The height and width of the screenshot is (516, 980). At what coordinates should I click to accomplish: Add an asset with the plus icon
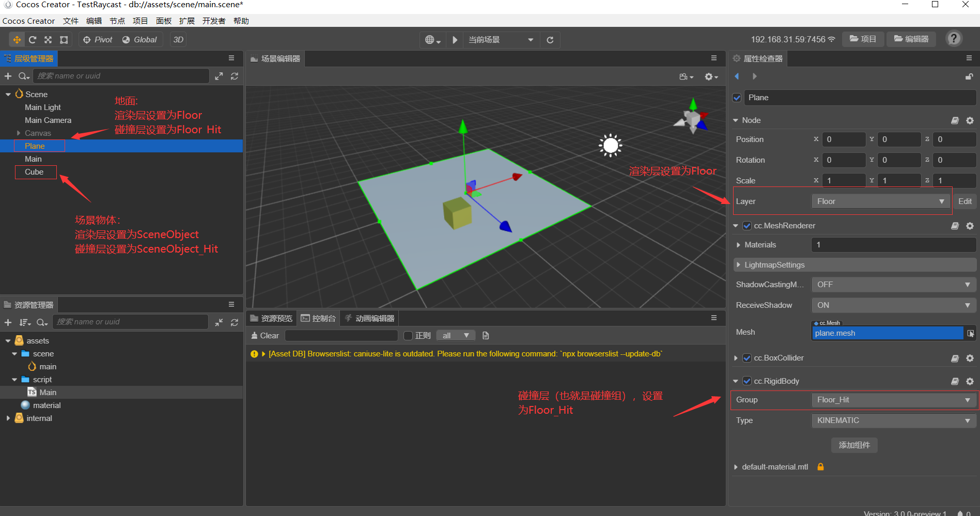[x=8, y=322]
